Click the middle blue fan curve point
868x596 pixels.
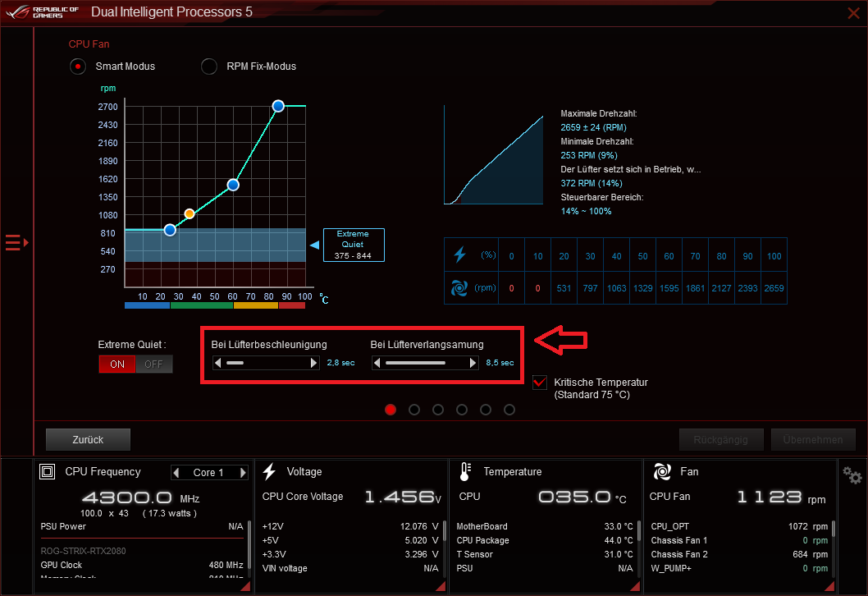coord(233,185)
